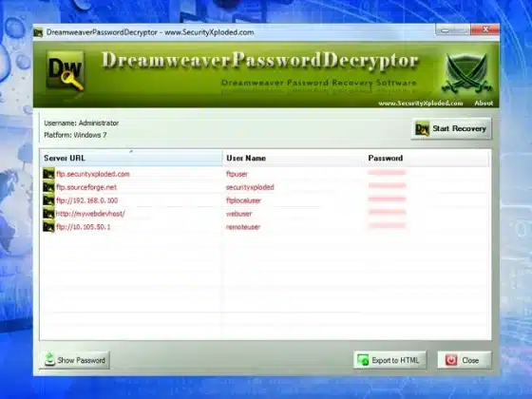Select icon beside ftp.securityxploded.com row
Screen dimensions: 532x399
[x=48, y=174]
